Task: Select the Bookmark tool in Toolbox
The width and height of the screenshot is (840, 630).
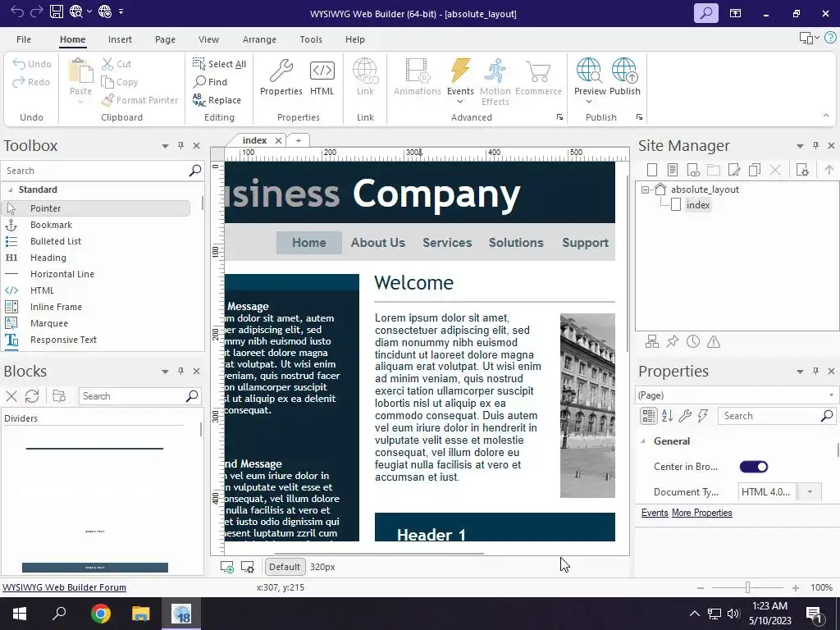Action: pos(51,225)
